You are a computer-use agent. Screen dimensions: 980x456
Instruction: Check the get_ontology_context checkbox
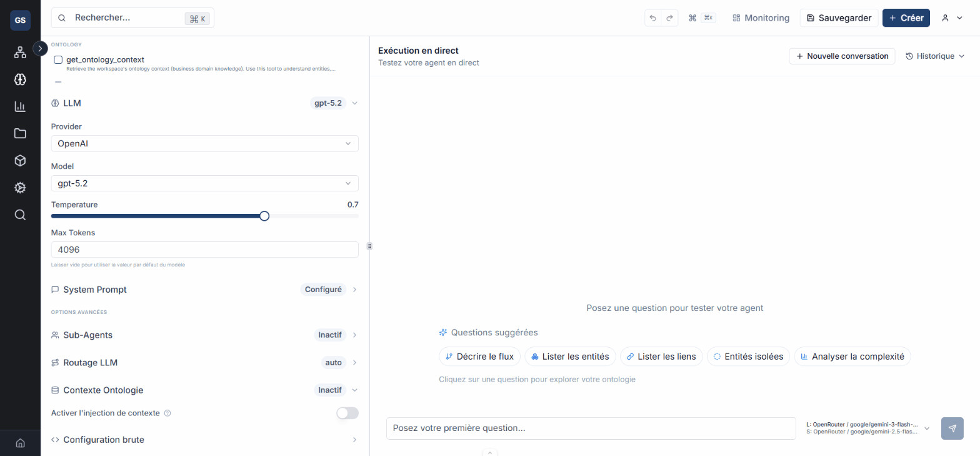(x=58, y=59)
